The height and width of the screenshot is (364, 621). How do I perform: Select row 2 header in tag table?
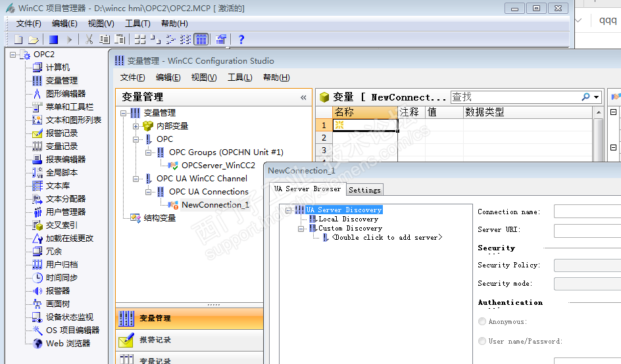[x=324, y=138]
